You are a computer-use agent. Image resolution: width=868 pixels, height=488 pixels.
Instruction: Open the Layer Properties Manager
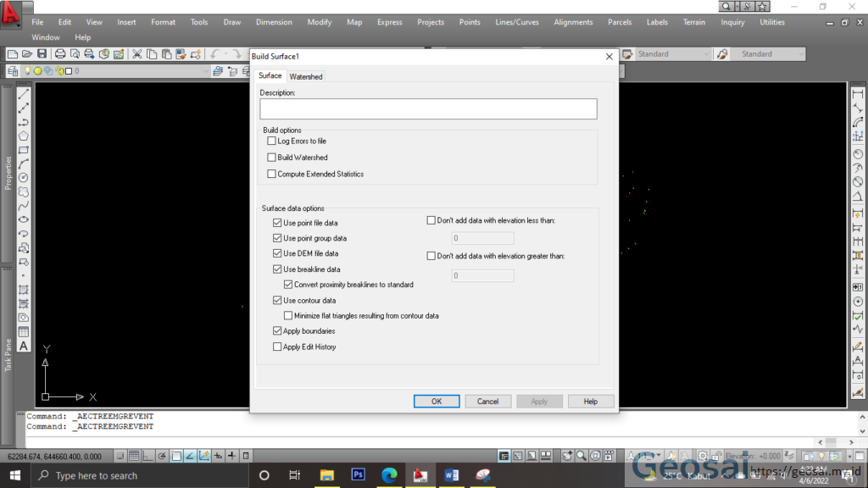click(x=12, y=71)
